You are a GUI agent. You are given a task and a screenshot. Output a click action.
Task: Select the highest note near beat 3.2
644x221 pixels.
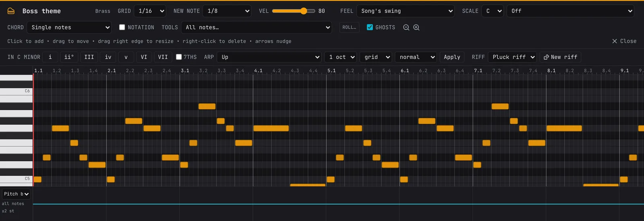[207, 106]
